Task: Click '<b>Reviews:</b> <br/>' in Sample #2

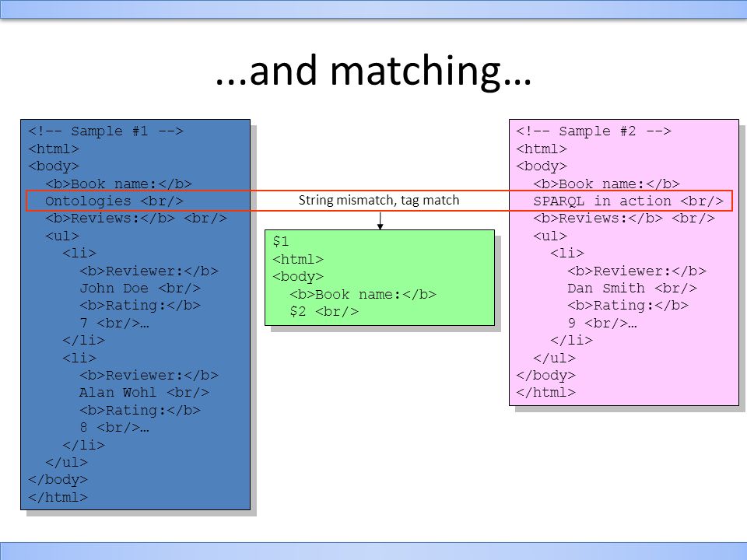Action: [x=624, y=218]
